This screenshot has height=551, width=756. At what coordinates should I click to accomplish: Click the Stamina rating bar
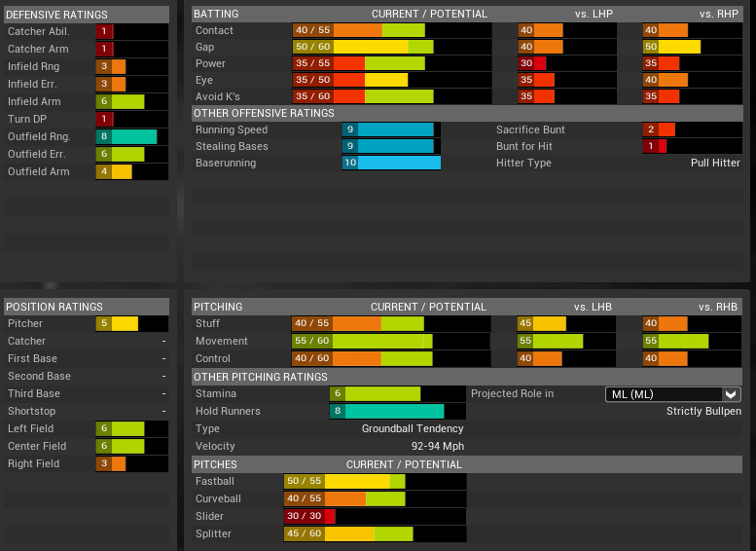pos(375,393)
